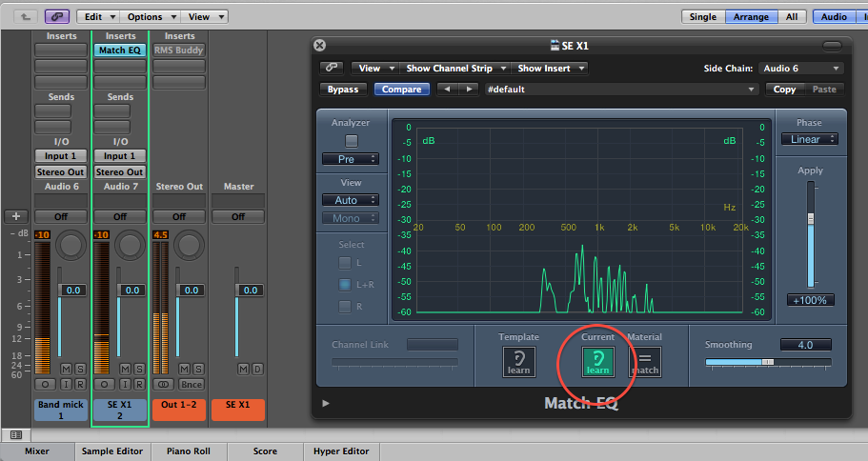
Task: Solo the Out 1-2 channel
Action: 198,369
